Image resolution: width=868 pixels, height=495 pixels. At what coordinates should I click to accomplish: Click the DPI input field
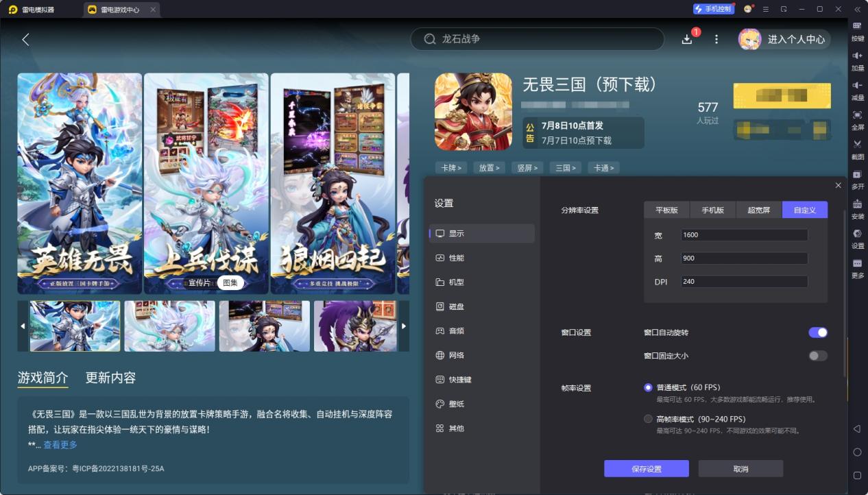(744, 282)
